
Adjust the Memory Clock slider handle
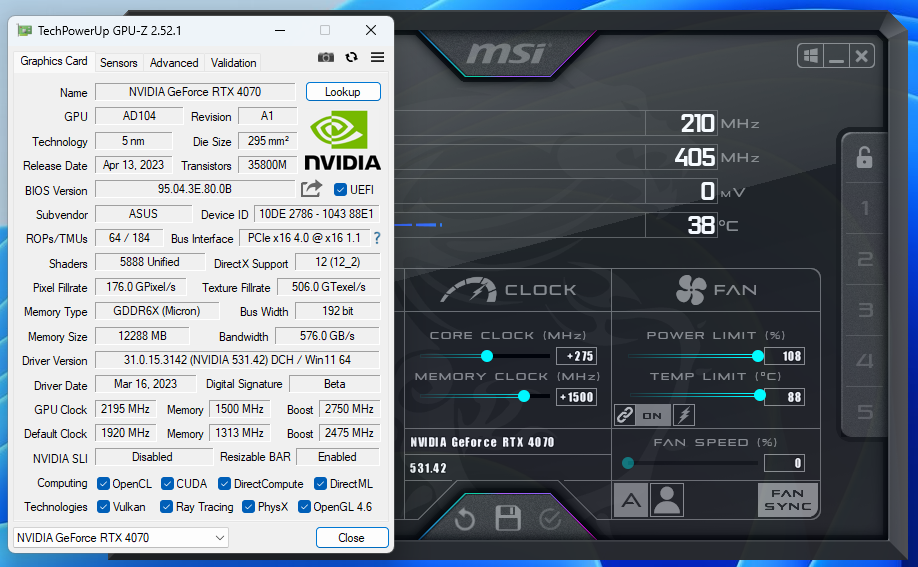point(524,397)
